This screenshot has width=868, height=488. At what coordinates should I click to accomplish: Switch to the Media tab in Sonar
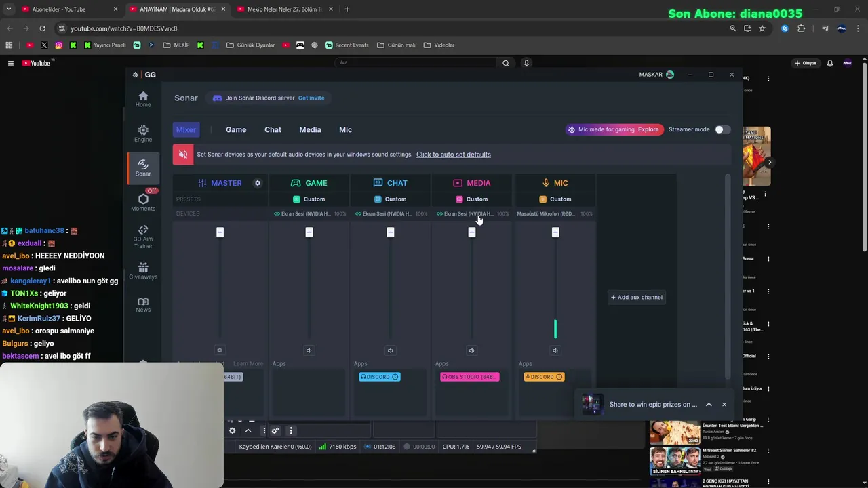coord(310,129)
